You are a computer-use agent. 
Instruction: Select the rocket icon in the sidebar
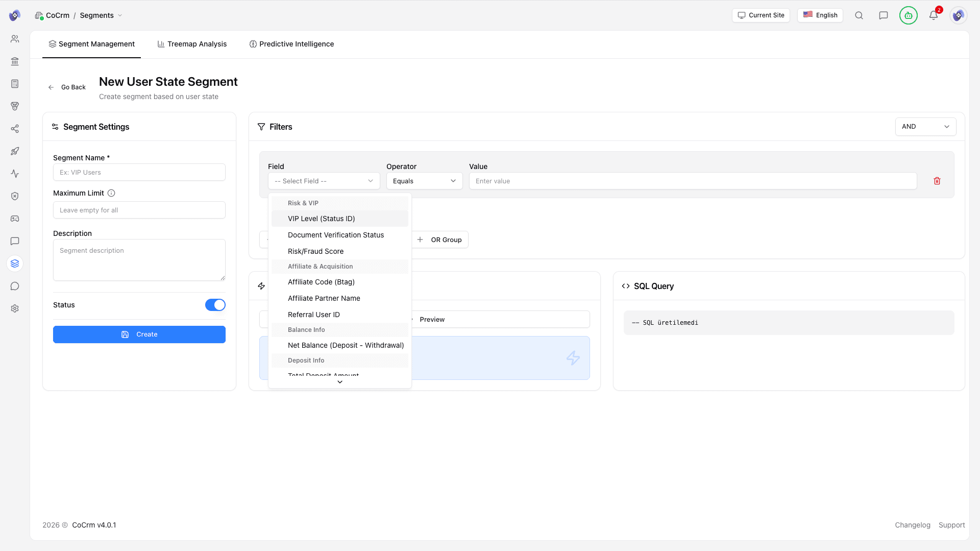[x=15, y=151]
